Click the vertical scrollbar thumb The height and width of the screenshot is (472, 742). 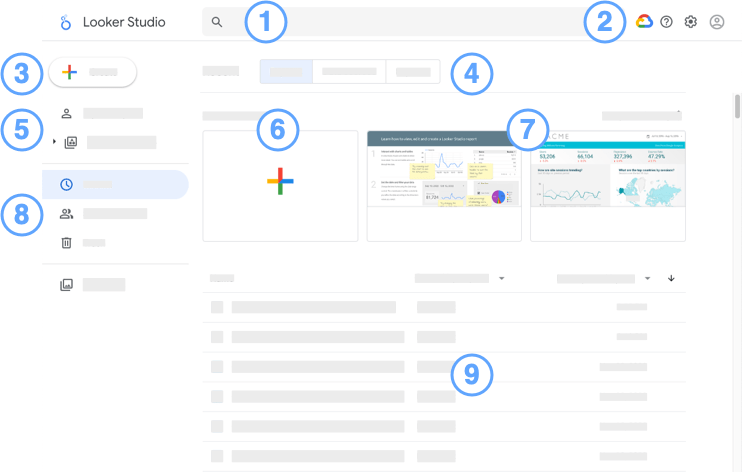[x=737, y=106]
